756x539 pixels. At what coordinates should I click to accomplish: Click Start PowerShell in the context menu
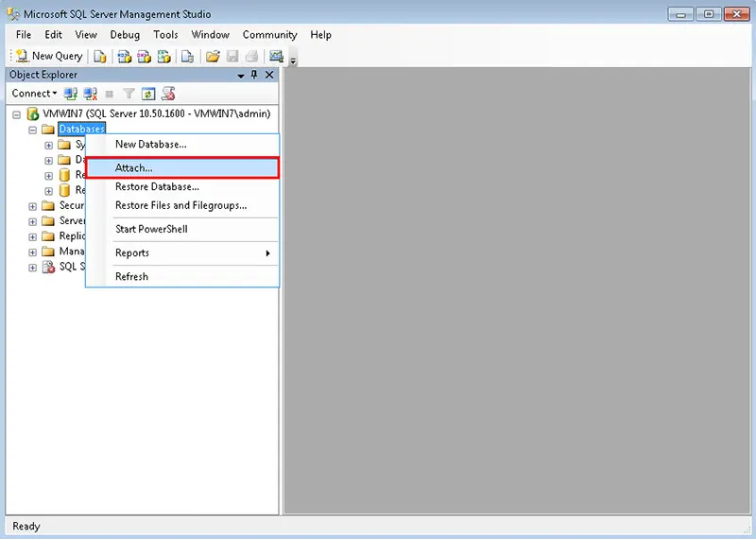[x=182, y=229]
